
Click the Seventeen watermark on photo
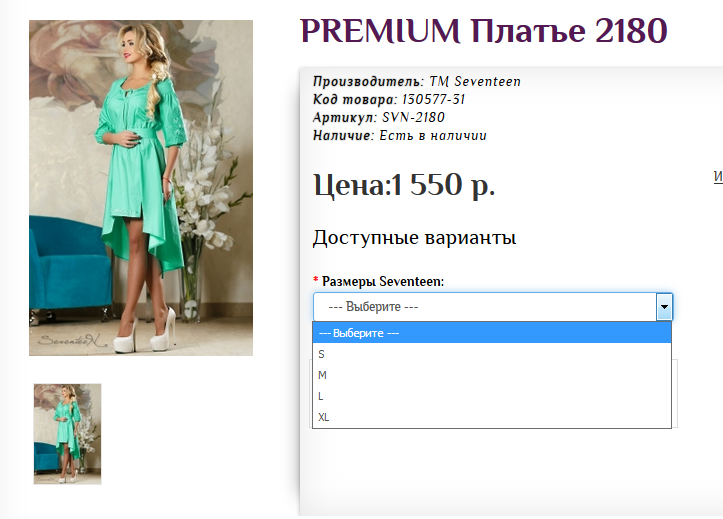coord(72,341)
